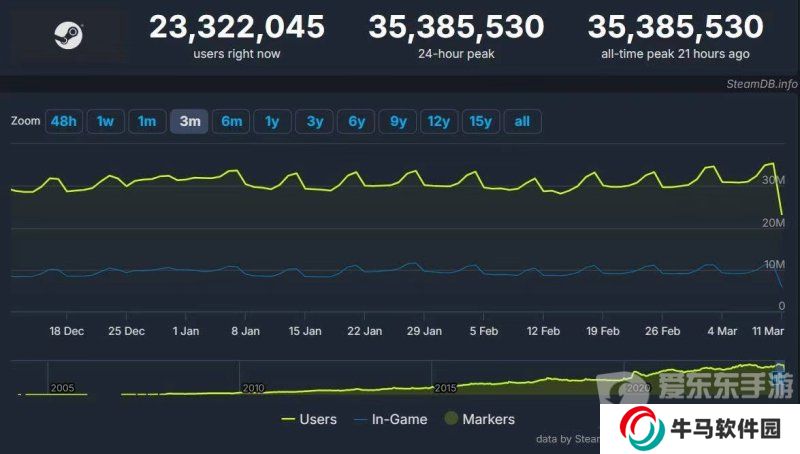This screenshot has height=454, width=800.
Task: Toggle the Markers legend item
Action: [477, 419]
